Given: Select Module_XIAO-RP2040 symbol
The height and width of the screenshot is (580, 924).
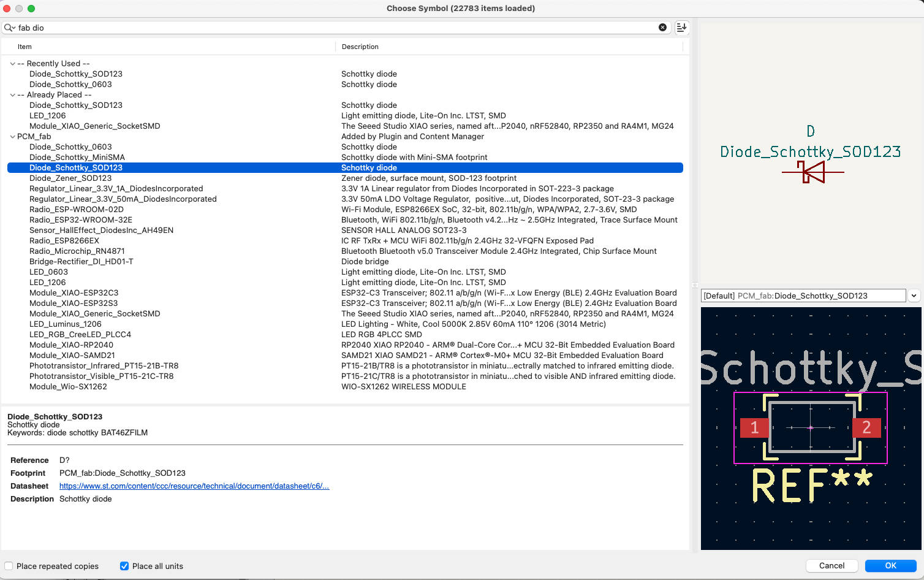Looking at the screenshot, I should pyautogui.click(x=71, y=345).
